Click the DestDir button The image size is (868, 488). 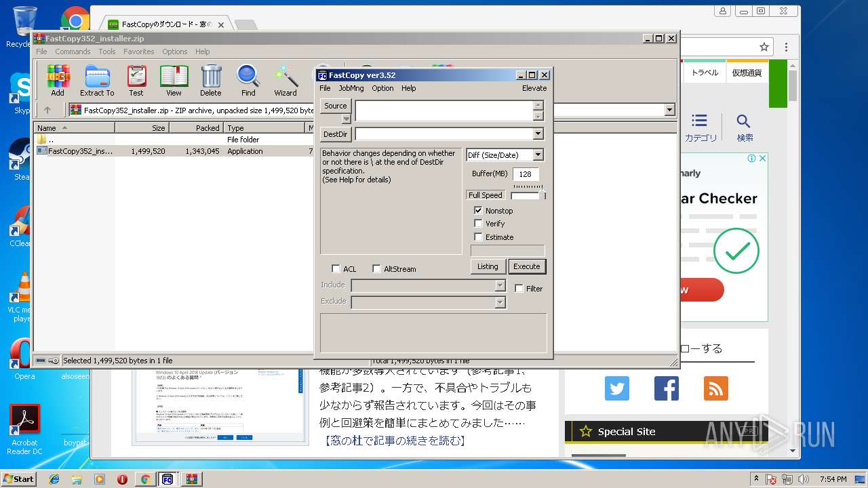[x=335, y=134]
